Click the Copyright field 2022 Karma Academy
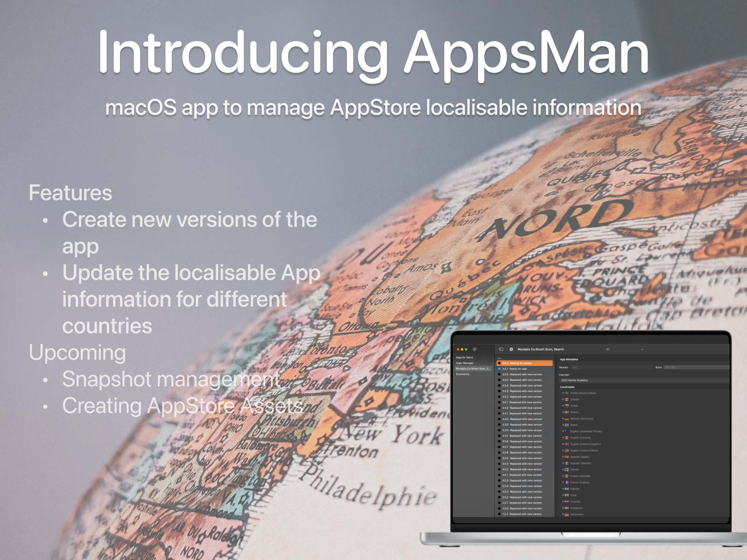This screenshot has height=560, width=747. coord(644,380)
